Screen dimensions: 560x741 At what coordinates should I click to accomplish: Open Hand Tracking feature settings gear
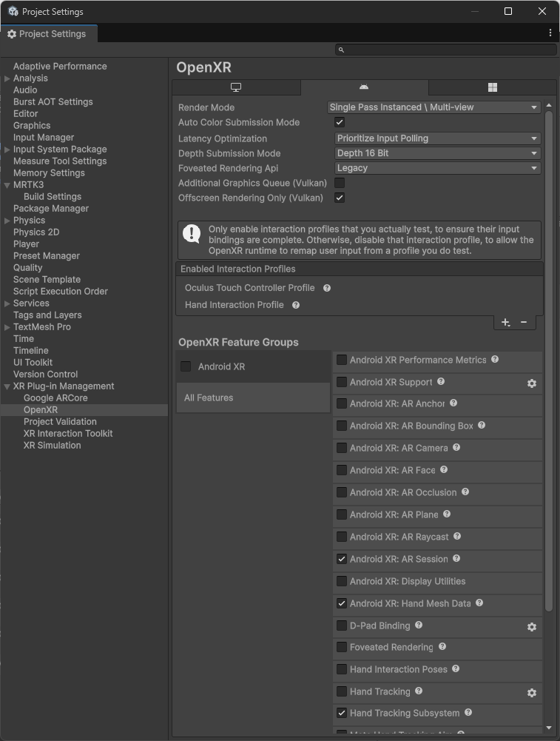[531, 693]
